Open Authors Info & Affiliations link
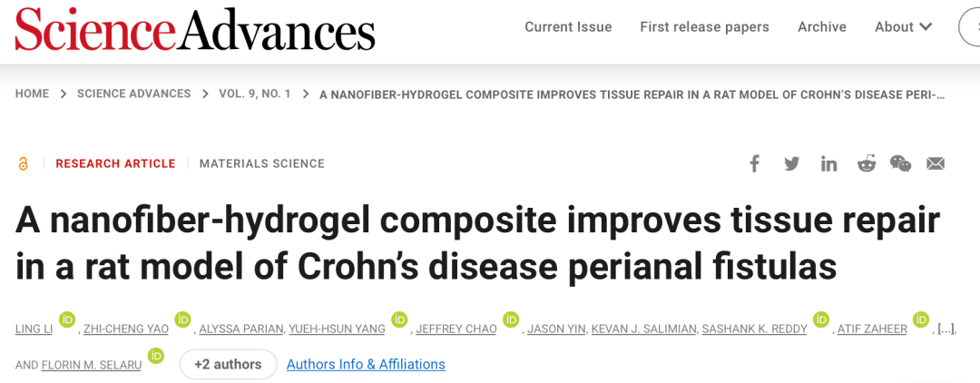Viewport: 980px width, 383px height. (x=366, y=364)
